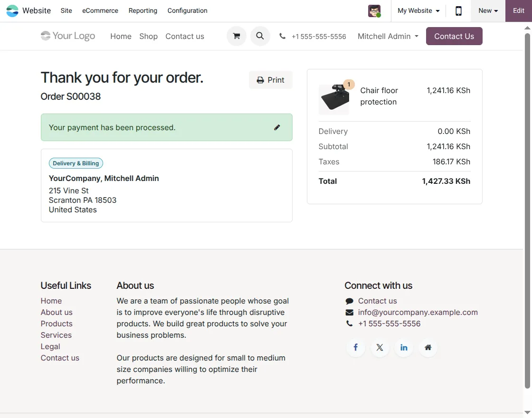Open the X (Twitter) social icon
Viewport: 532px width, 418px height.
pos(380,347)
